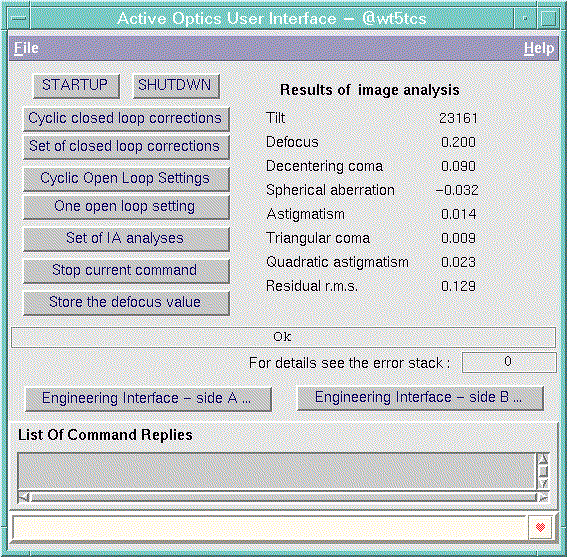Open the Help menu
Screen dimensions: 567x557
click(x=539, y=48)
